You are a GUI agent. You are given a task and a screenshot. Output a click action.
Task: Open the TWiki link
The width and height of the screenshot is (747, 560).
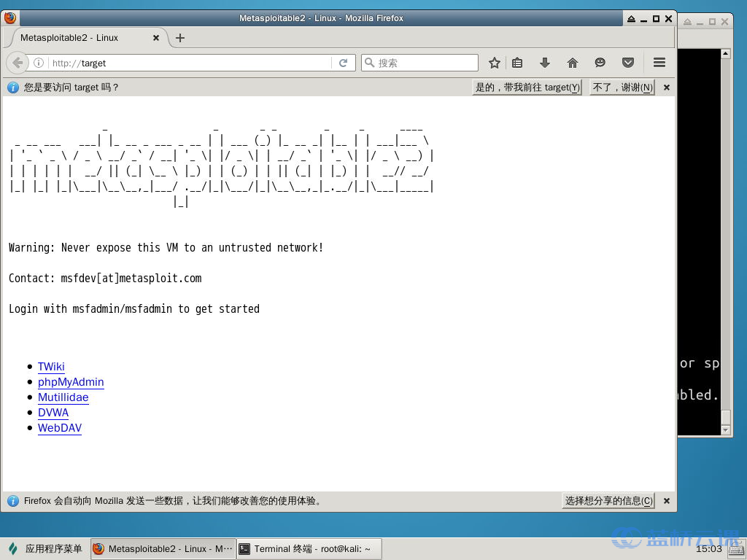[x=52, y=367]
